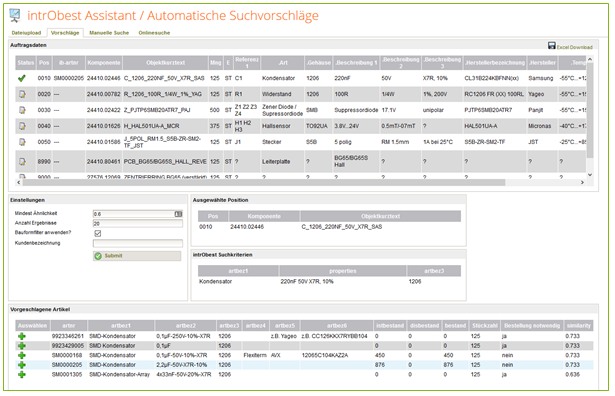This screenshot has height=396, width=615.
Task: Click the Anzahl Ergebnisse input field
Action: click(138, 223)
